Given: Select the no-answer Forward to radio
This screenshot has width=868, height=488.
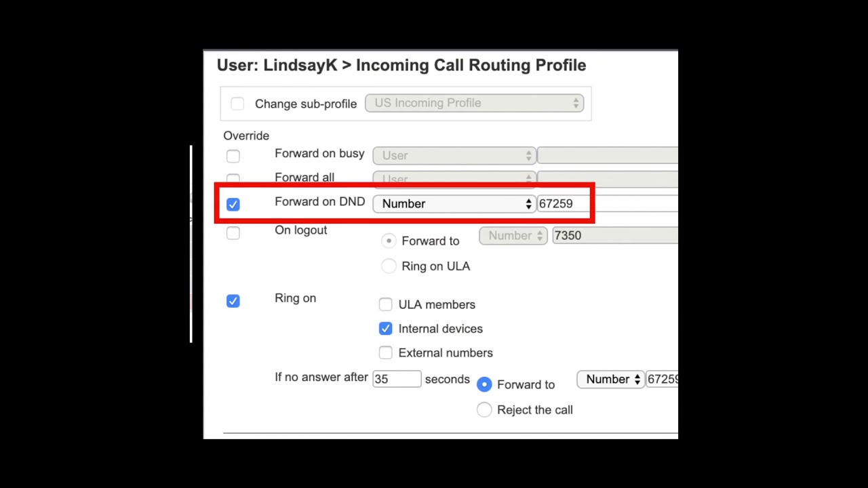Looking at the screenshot, I should click(484, 385).
